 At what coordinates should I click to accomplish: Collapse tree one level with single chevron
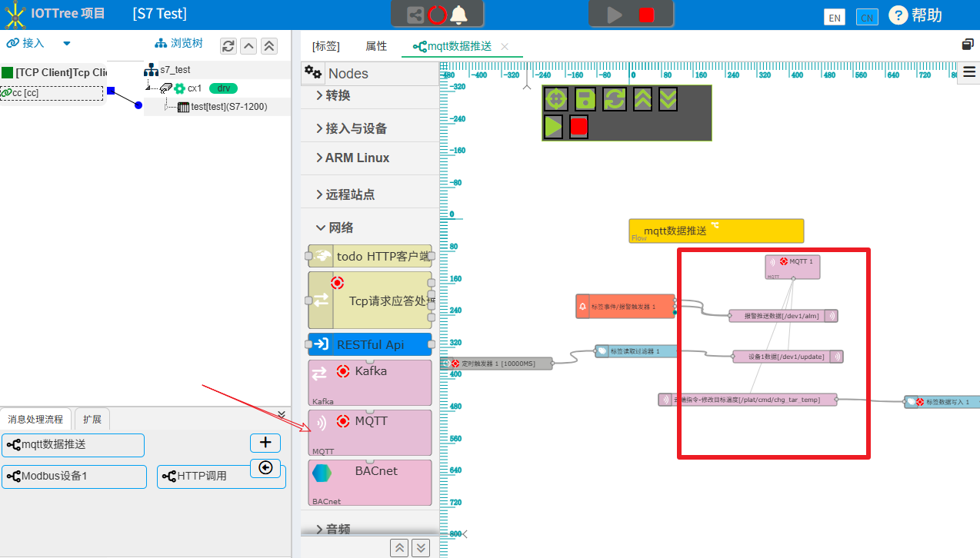click(248, 46)
